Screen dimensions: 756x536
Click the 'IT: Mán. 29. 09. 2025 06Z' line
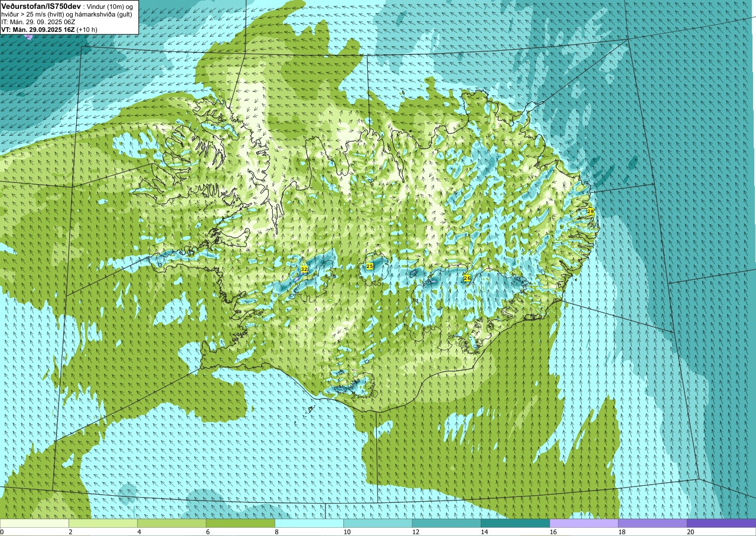click(38, 22)
